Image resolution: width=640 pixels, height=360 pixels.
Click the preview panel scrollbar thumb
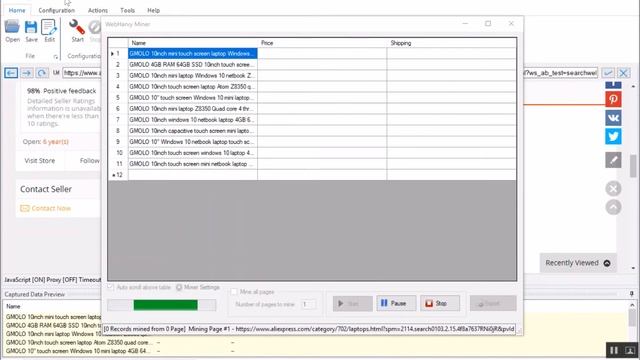tap(632, 317)
